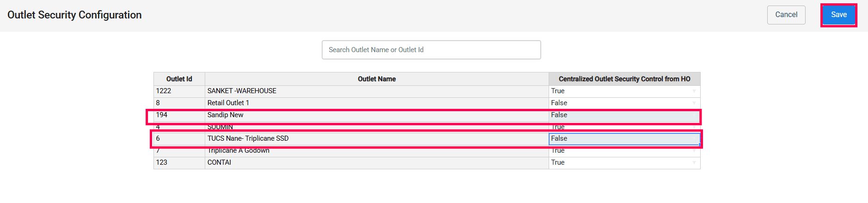Expand the Triplicane A Godown security dropdown

click(x=624, y=151)
